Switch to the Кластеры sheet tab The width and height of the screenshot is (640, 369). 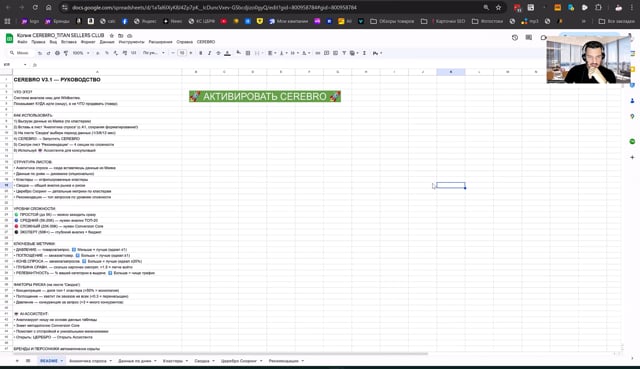click(x=173, y=361)
